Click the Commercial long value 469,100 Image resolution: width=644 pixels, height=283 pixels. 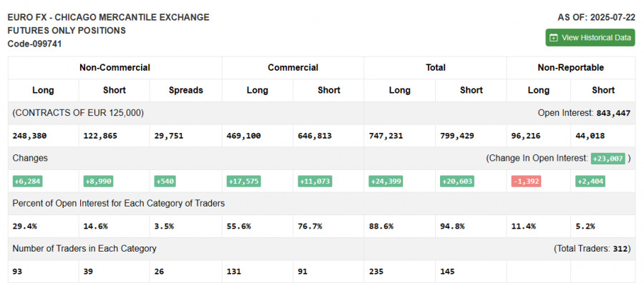[x=243, y=136]
